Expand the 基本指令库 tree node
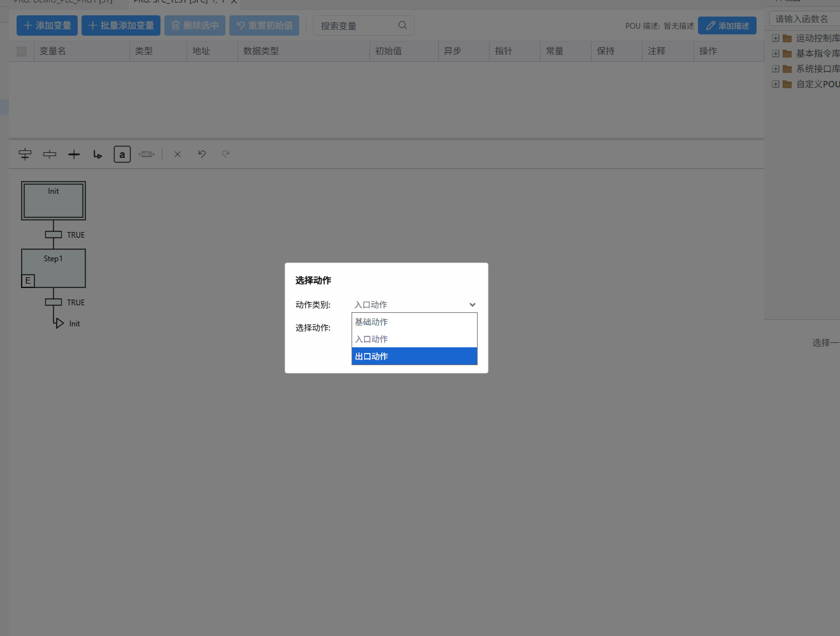This screenshot has width=840, height=636. [x=776, y=54]
